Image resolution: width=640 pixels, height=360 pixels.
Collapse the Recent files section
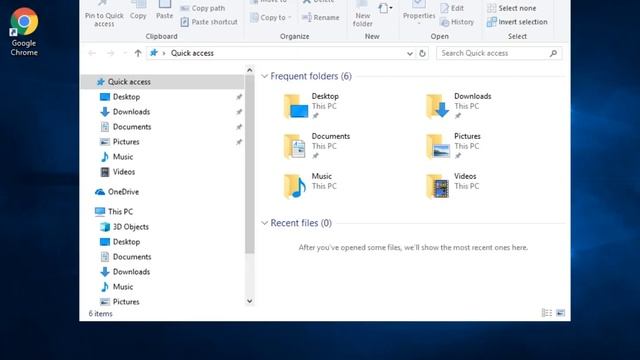[264, 223]
